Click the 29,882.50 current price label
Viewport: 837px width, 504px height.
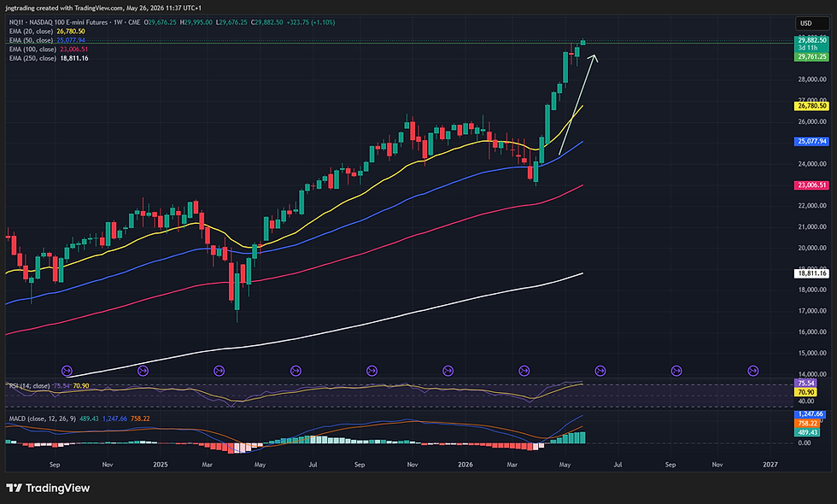812,40
